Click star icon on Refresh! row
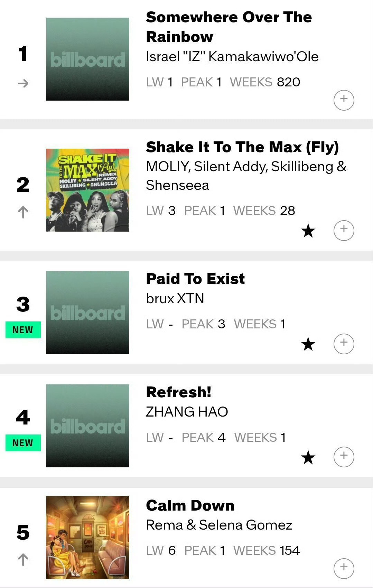 coord(308,457)
